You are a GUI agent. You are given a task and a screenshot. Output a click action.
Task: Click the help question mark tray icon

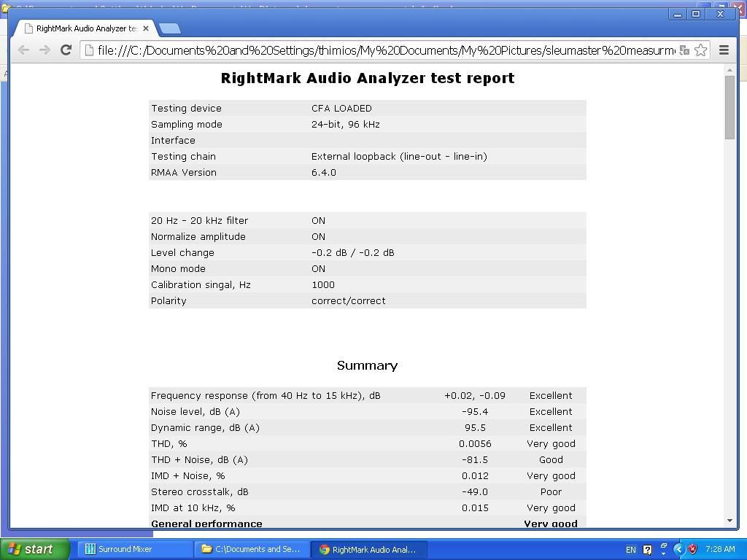tap(648, 550)
